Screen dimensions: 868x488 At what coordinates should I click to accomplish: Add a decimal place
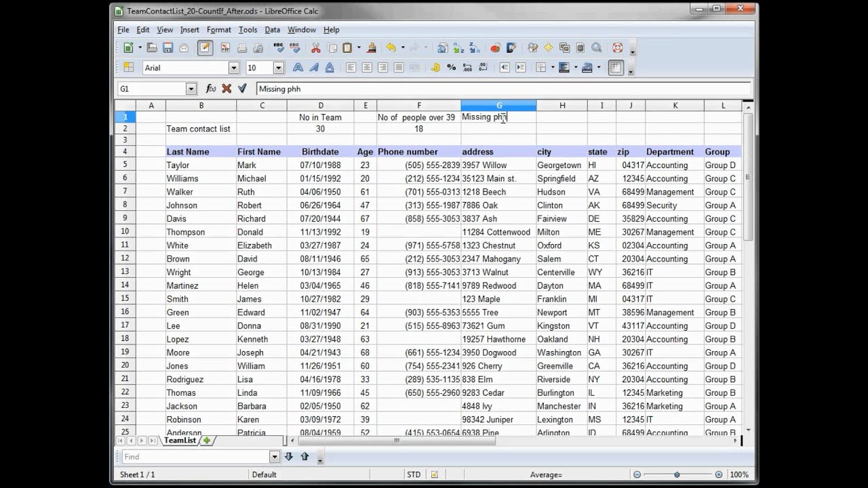[467, 68]
